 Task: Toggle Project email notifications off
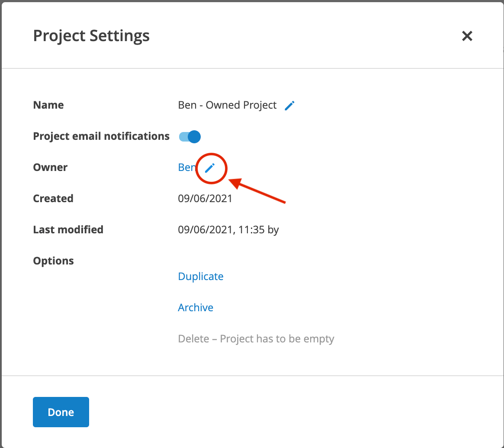189,137
